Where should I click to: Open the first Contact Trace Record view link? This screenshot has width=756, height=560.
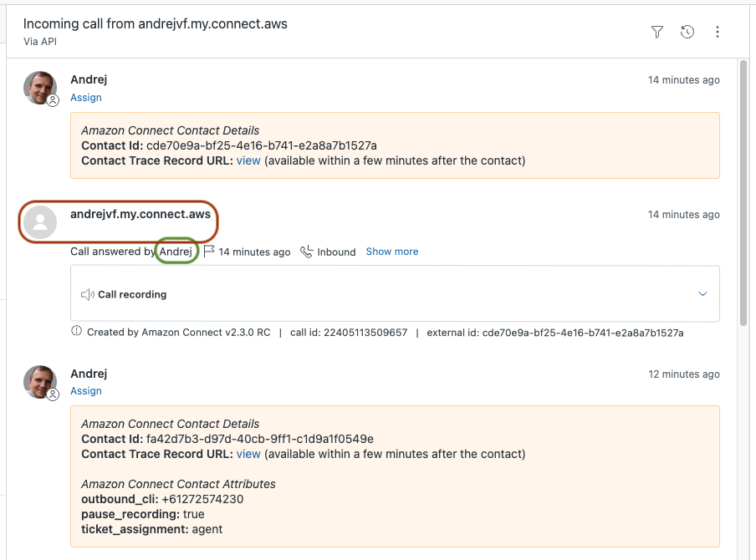click(248, 160)
